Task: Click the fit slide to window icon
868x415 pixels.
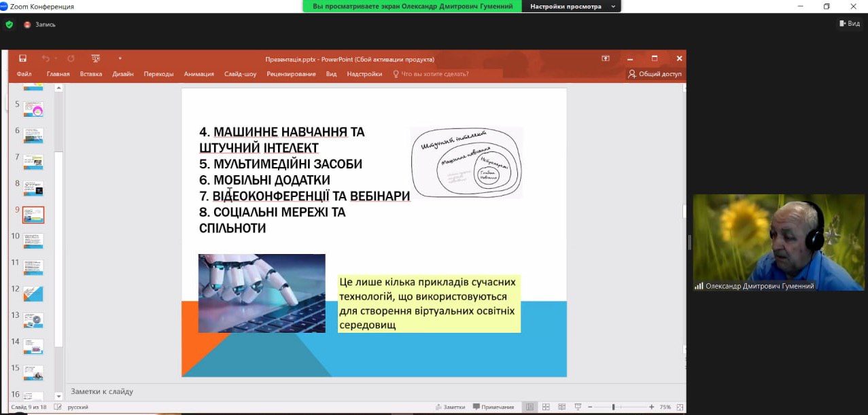Action: 676,407
